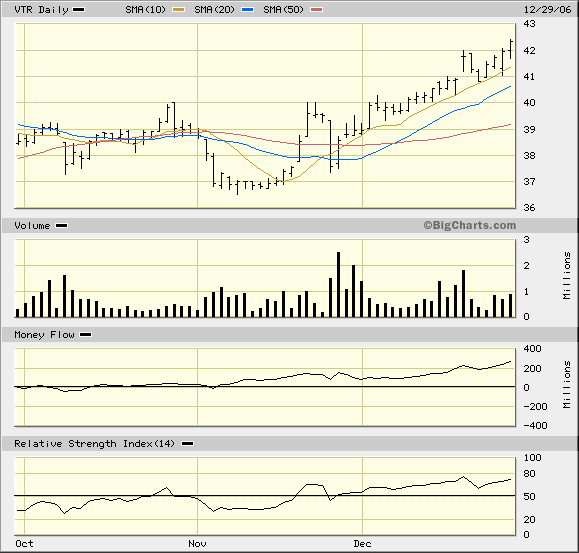The width and height of the screenshot is (579, 553).
Task: Click the orange SMA(10) color swatch
Action: (179, 10)
